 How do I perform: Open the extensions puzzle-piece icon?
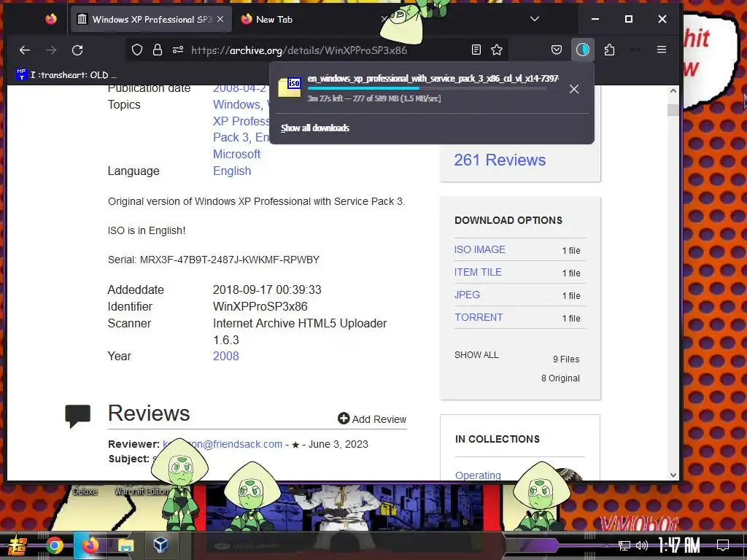[609, 50]
